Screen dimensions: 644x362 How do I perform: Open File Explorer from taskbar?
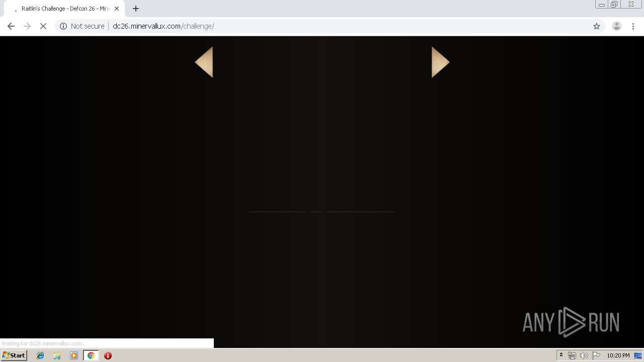pyautogui.click(x=57, y=355)
